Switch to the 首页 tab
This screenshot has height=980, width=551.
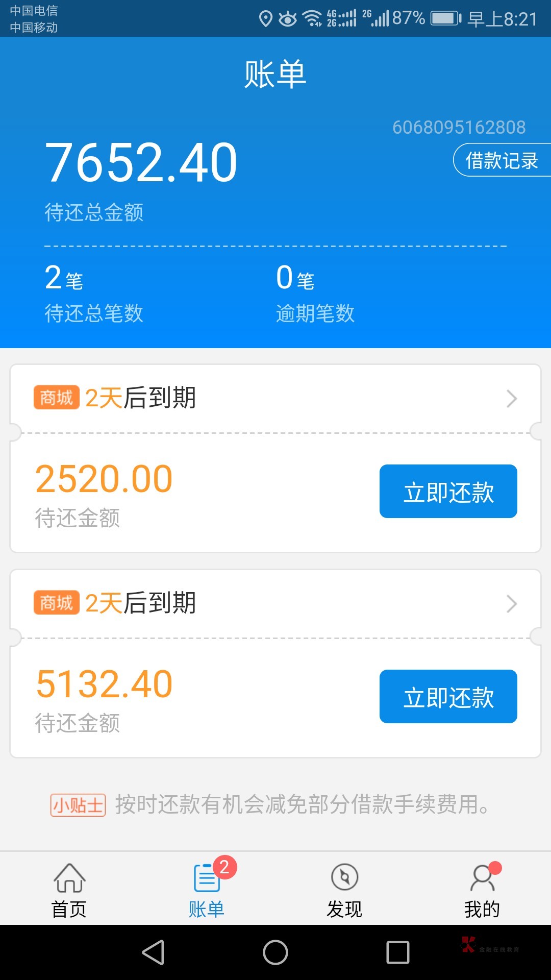pos(69,909)
